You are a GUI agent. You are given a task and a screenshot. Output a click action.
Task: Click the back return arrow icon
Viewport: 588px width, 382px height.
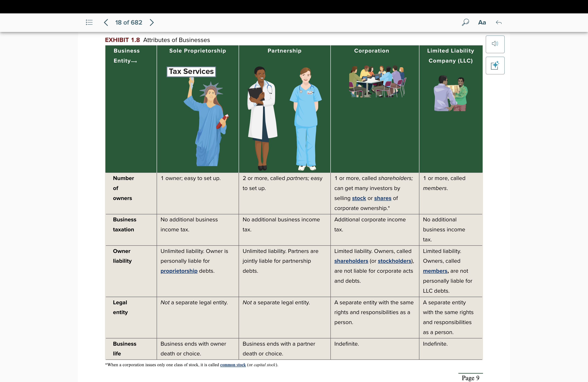[x=499, y=22]
